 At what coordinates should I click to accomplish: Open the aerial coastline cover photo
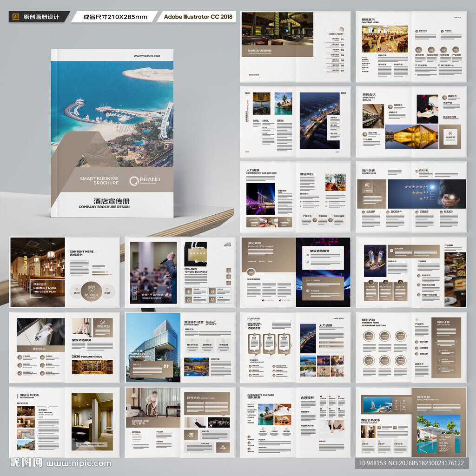click(x=112, y=114)
